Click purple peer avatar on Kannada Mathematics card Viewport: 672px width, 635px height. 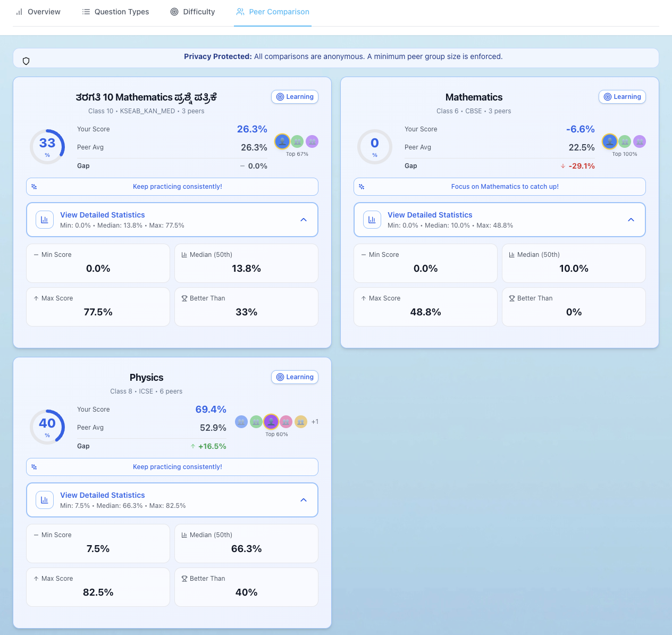click(x=312, y=141)
